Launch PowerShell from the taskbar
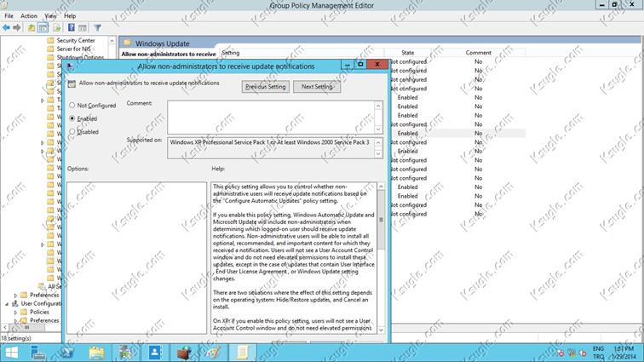This screenshot has width=644, height=362. point(67,353)
